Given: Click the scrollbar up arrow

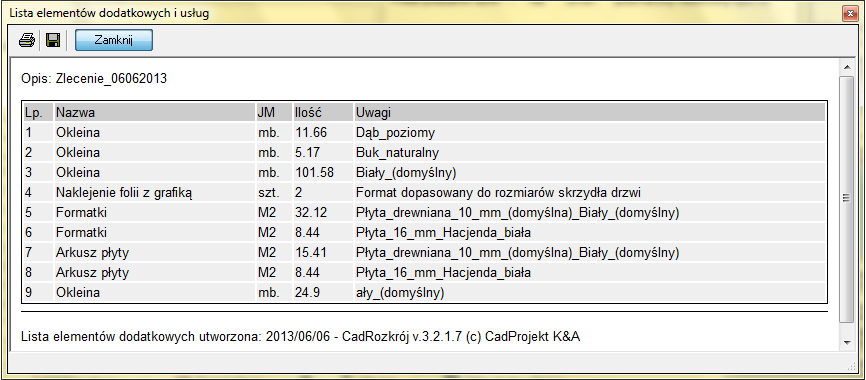Looking at the screenshot, I should [847, 68].
